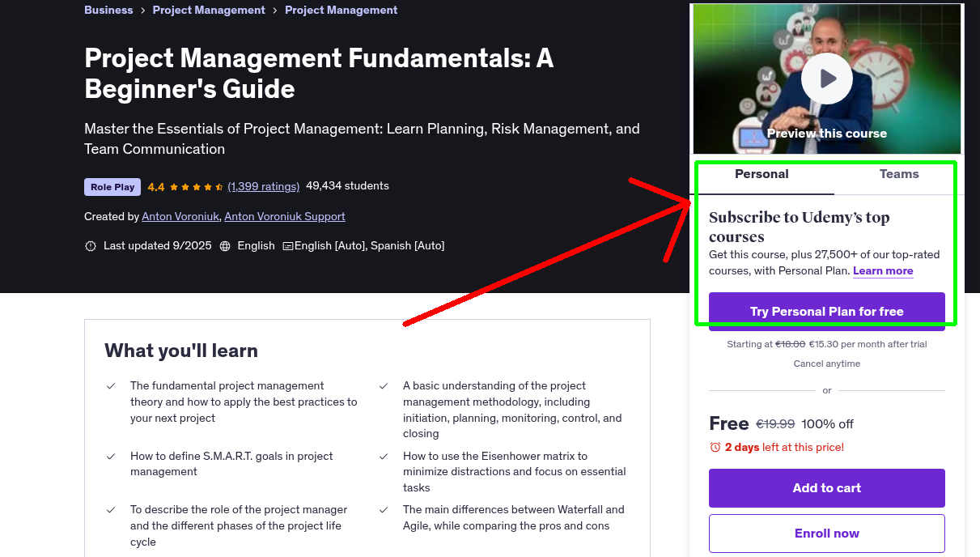Click the Starting at €15.30 per month text
Viewport: 980px width, 557px height.
click(827, 344)
